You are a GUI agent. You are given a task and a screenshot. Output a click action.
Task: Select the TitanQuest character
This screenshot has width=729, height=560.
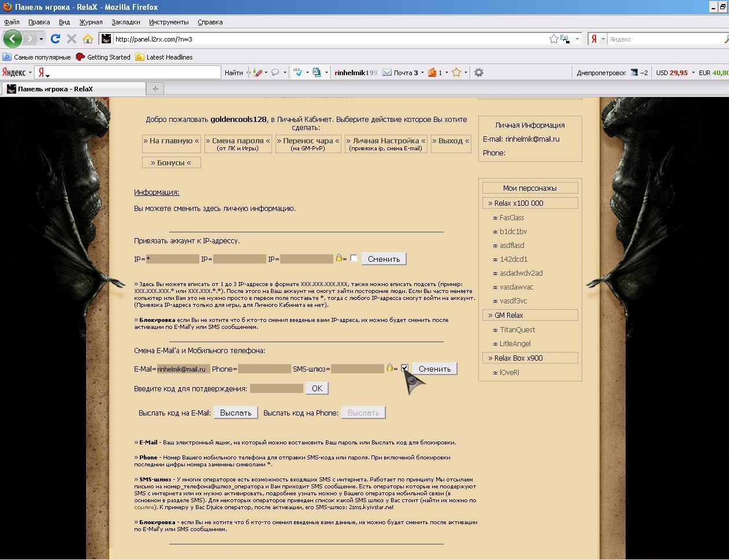point(517,329)
